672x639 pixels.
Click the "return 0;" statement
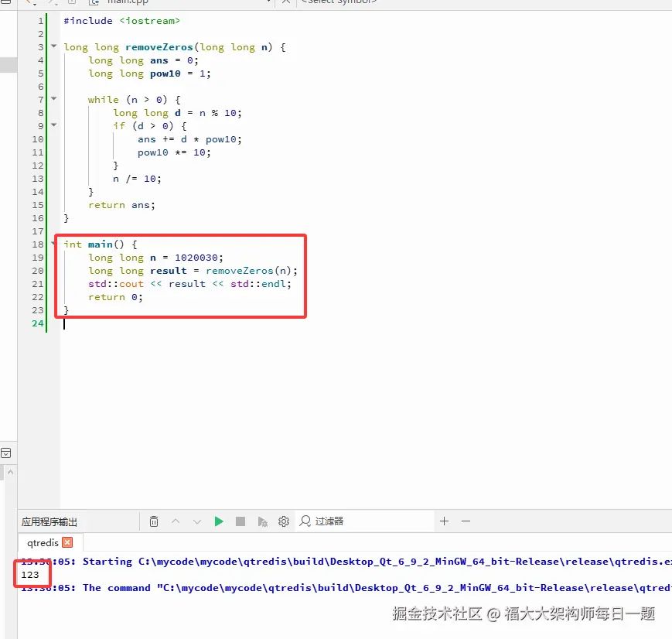pyautogui.click(x=116, y=297)
